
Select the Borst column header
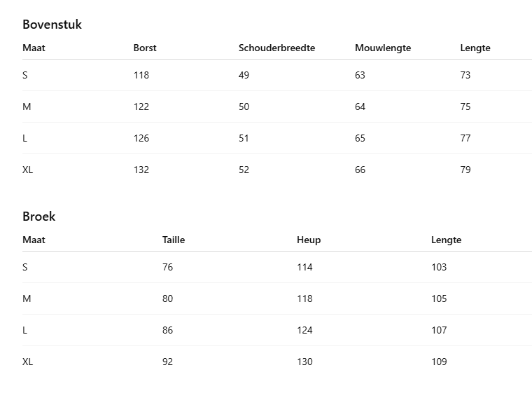(145, 48)
